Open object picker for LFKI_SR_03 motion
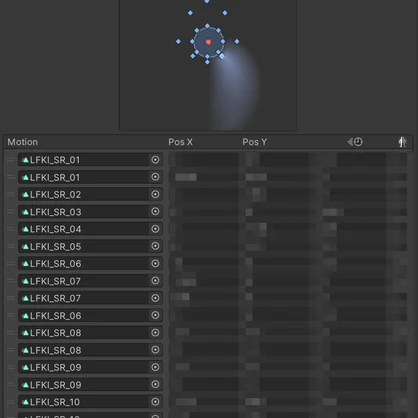The height and width of the screenshot is (418, 418). pyautogui.click(x=155, y=212)
